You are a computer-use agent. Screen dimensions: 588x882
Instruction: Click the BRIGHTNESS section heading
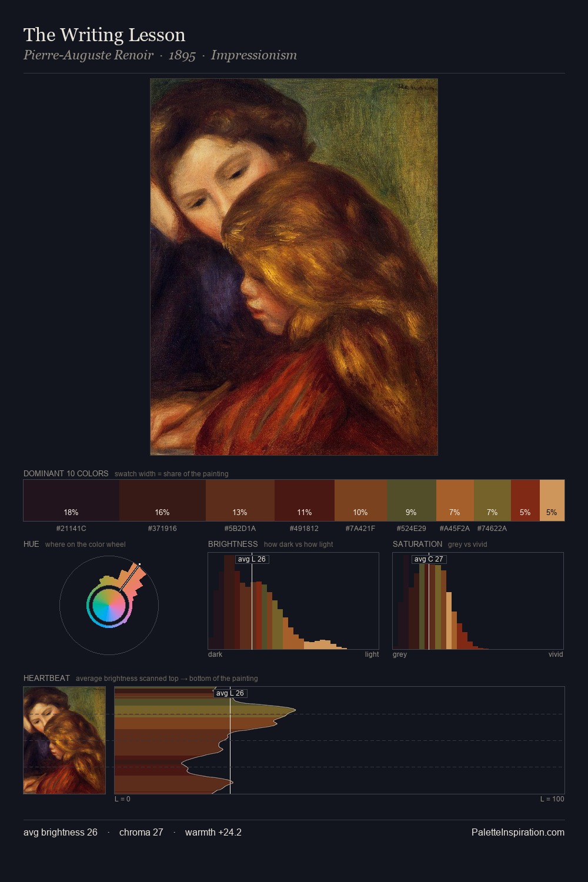click(233, 544)
